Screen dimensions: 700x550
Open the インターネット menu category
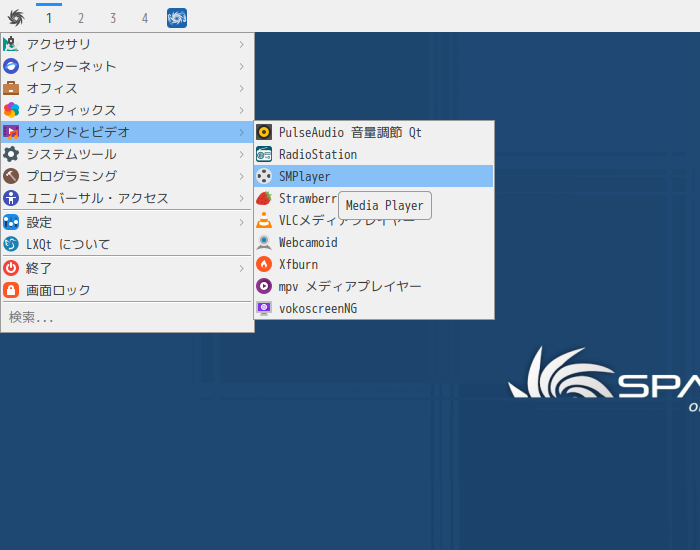point(127,66)
